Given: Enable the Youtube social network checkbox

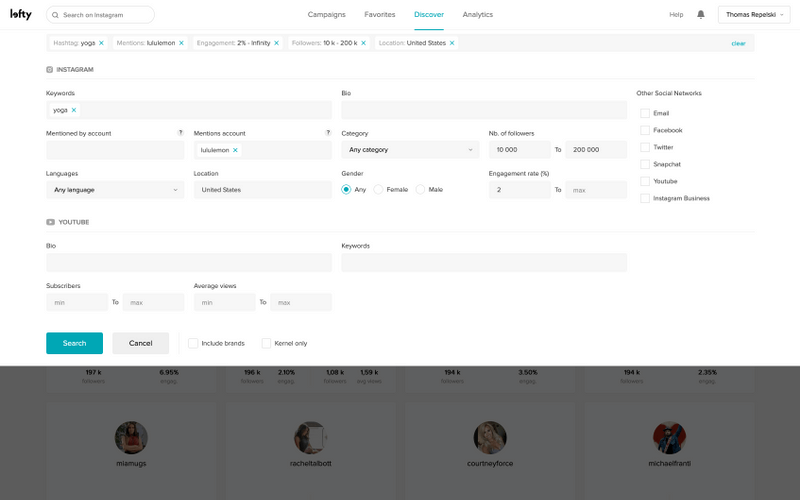Looking at the screenshot, I should [645, 181].
